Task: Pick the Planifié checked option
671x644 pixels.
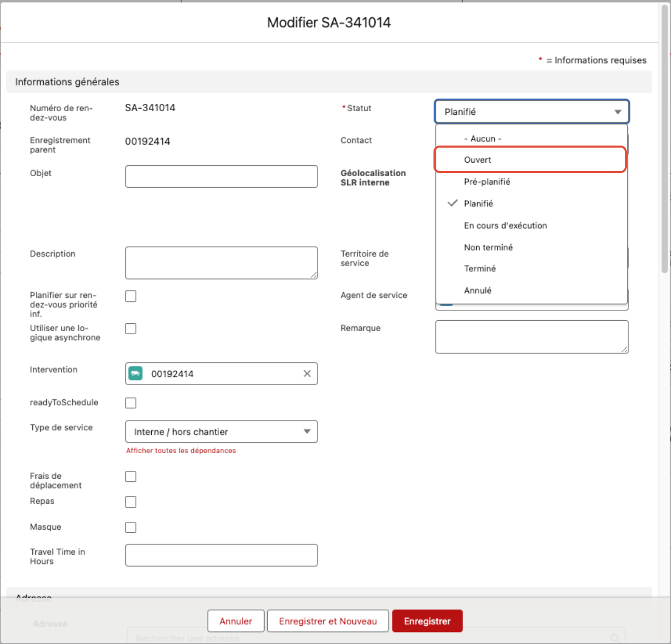Action: [x=531, y=203]
